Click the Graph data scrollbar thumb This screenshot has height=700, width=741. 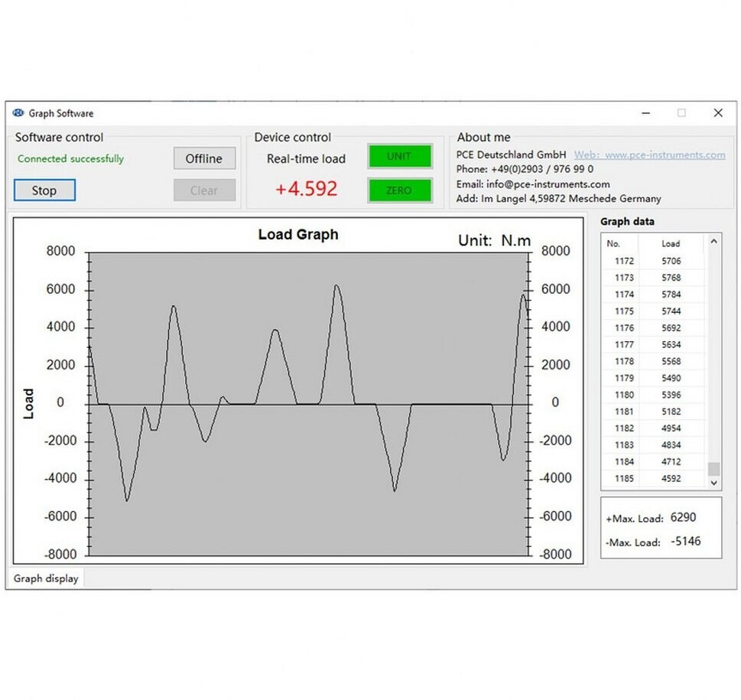pos(713,468)
